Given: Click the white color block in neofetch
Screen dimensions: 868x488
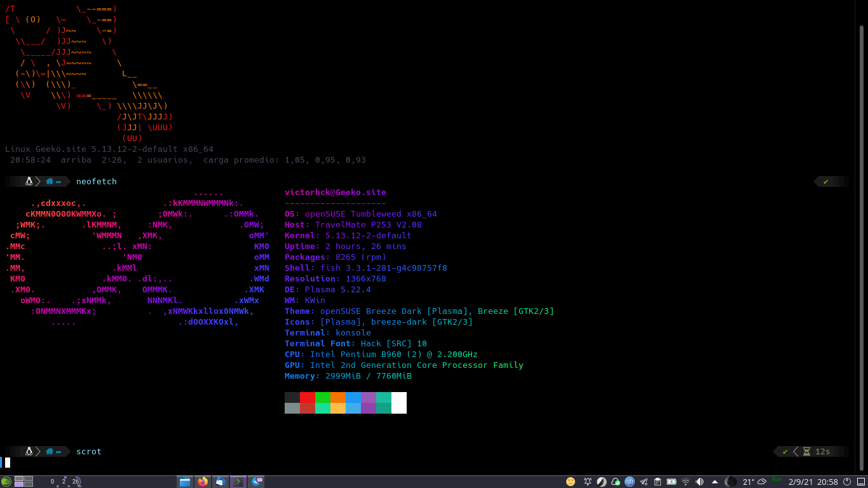Looking at the screenshot, I should click(399, 403).
